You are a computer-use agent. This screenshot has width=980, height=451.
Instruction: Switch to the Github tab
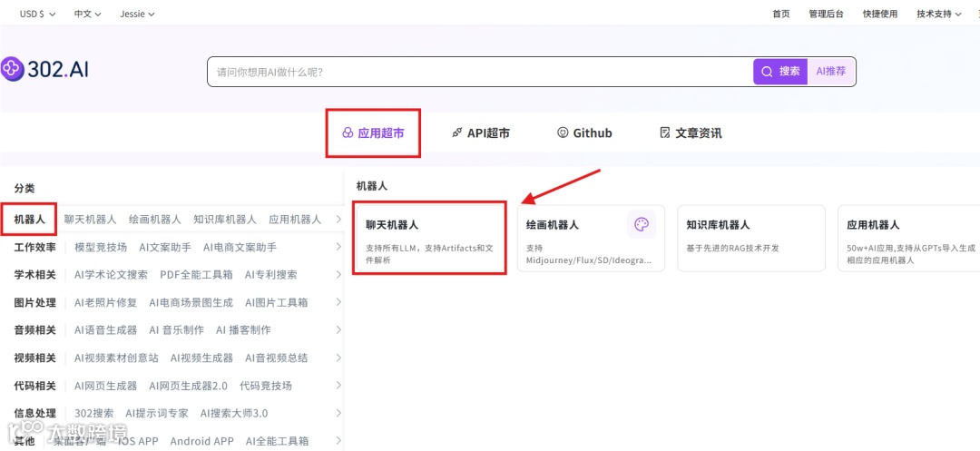[584, 133]
